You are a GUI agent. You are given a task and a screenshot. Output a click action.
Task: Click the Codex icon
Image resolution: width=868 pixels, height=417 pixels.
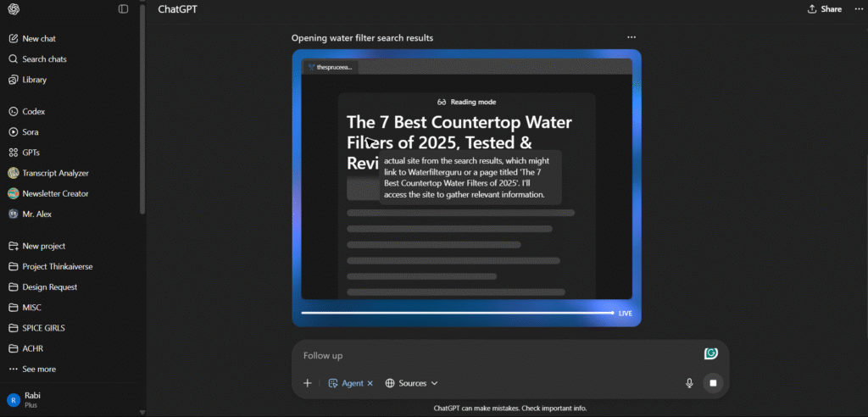point(14,111)
